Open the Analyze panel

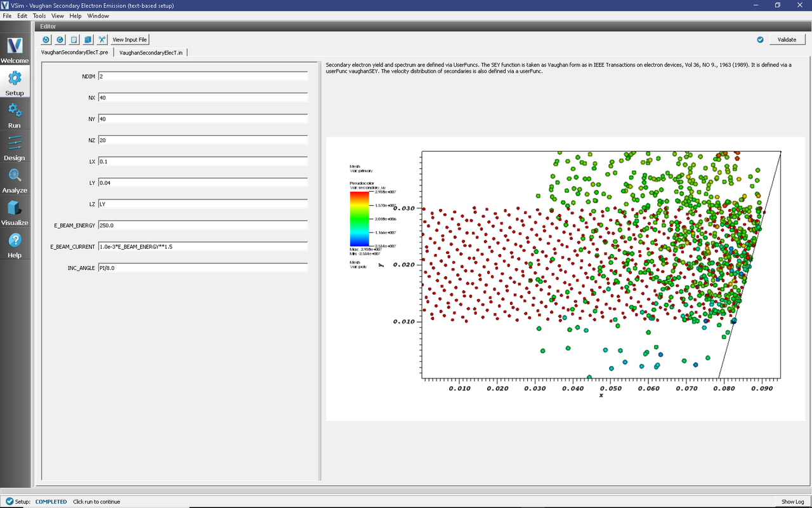point(15,180)
